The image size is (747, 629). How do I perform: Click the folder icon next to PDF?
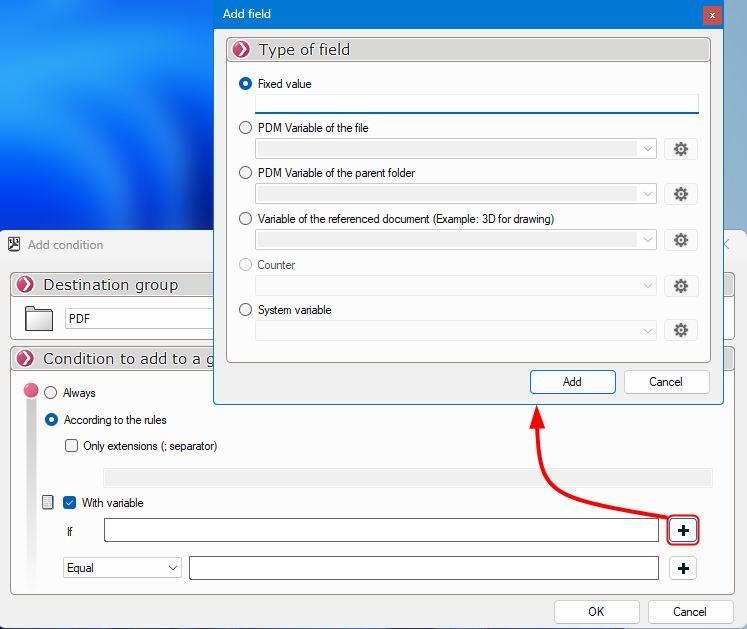pos(39,318)
